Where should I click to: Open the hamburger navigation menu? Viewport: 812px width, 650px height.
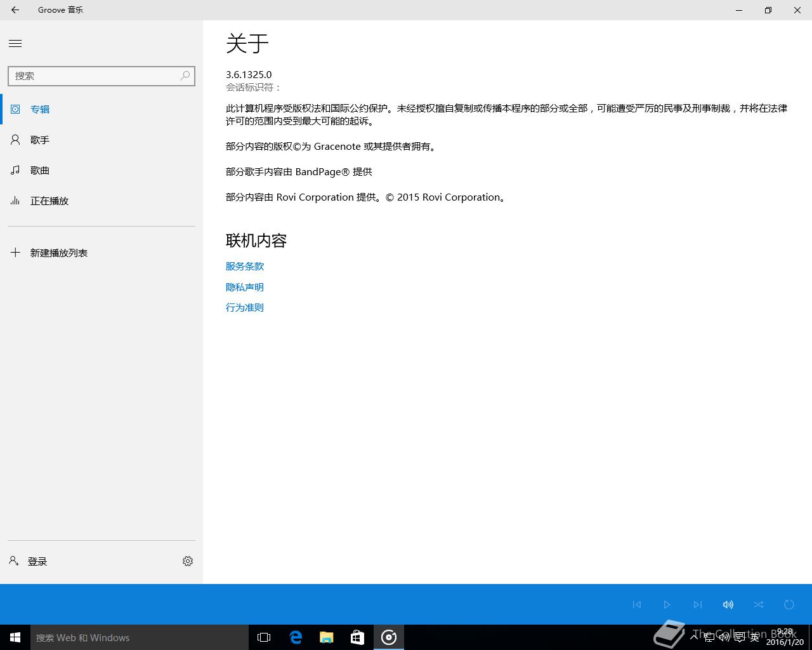pyautogui.click(x=15, y=43)
